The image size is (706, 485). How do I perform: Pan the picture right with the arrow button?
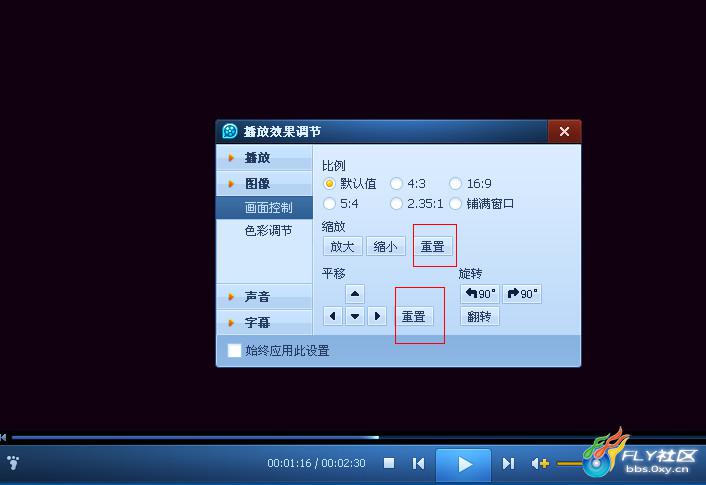[377, 316]
